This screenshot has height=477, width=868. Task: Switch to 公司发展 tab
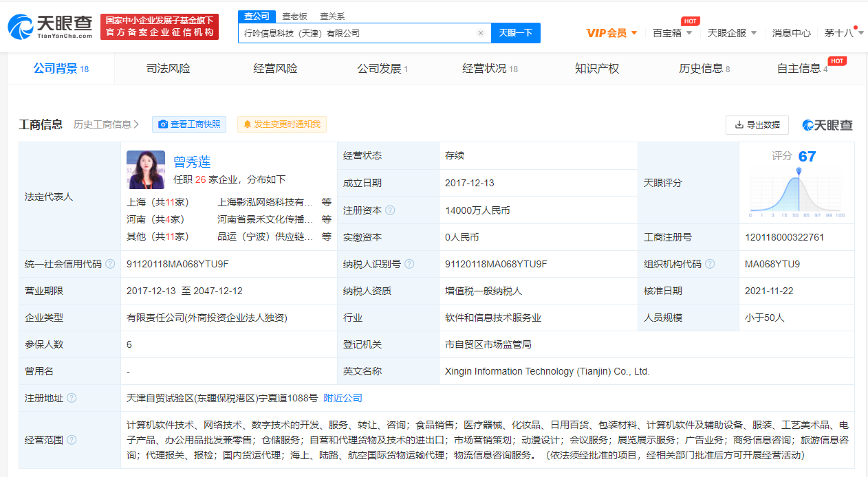pos(382,69)
